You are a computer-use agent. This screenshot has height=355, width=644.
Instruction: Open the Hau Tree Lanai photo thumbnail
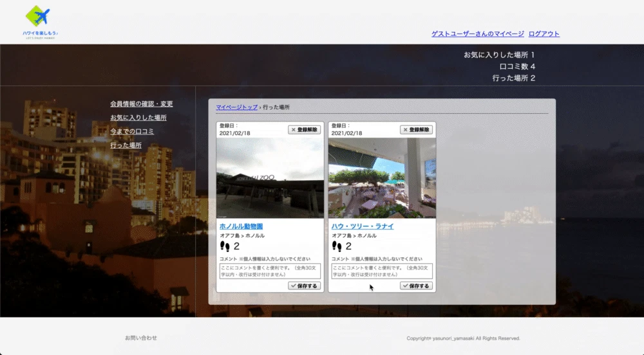(x=382, y=178)
